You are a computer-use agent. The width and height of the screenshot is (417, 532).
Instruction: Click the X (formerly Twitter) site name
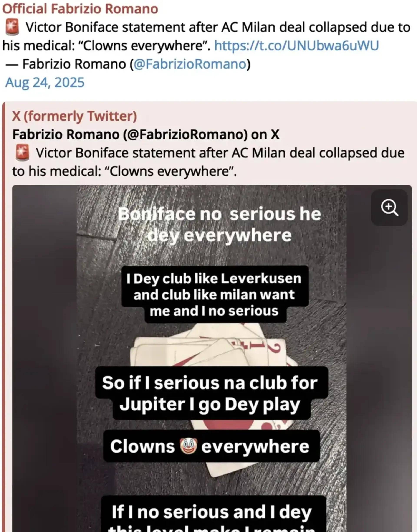click(74, 116)
